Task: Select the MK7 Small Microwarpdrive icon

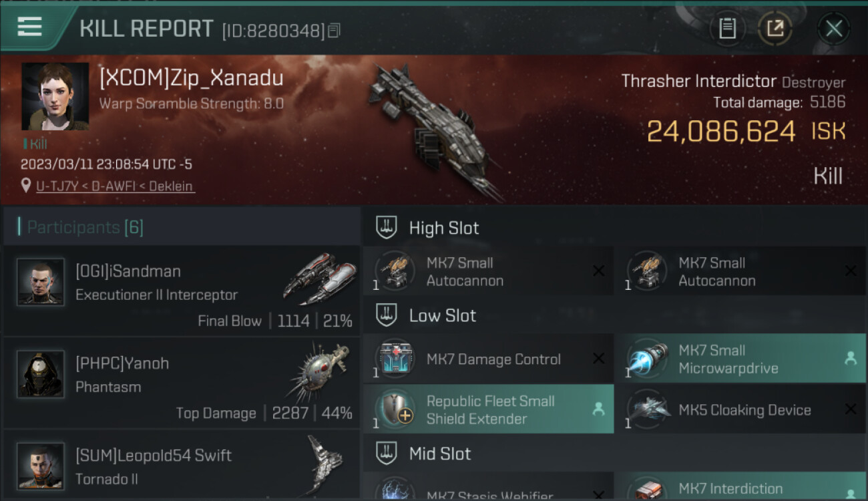Action: pyautogui.click(x=647, y=359)
